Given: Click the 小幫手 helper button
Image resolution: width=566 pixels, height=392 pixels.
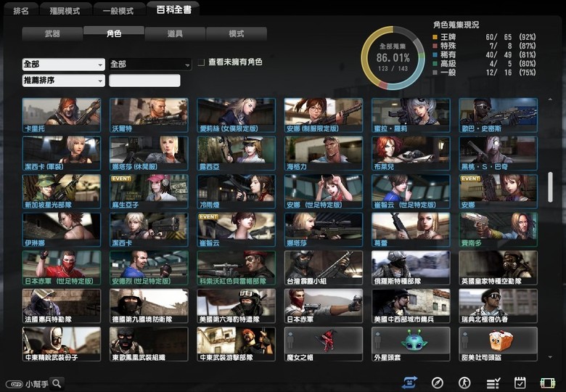Looking at the screenshot, I should (27, 383).
